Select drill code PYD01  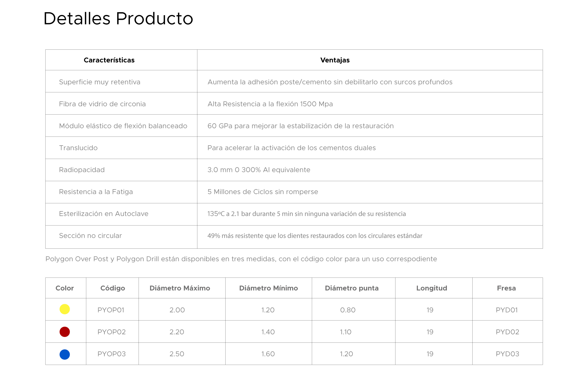(507, 310)
